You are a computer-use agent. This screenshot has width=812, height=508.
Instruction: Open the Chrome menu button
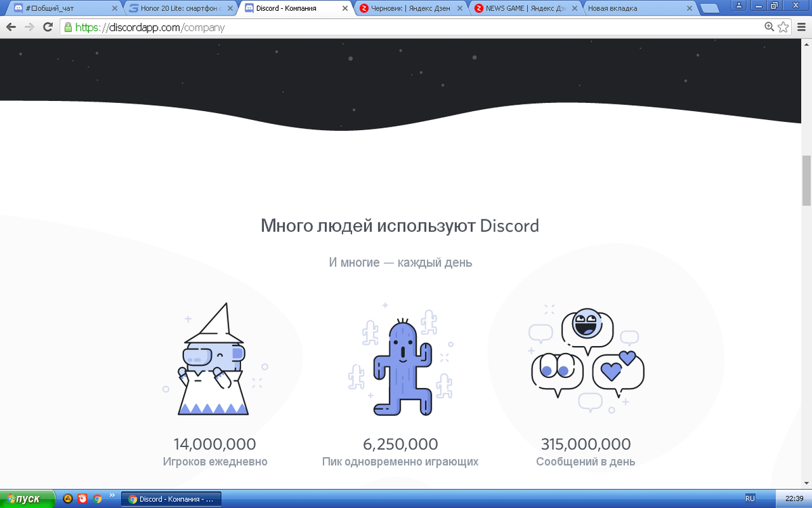point(801,27)
